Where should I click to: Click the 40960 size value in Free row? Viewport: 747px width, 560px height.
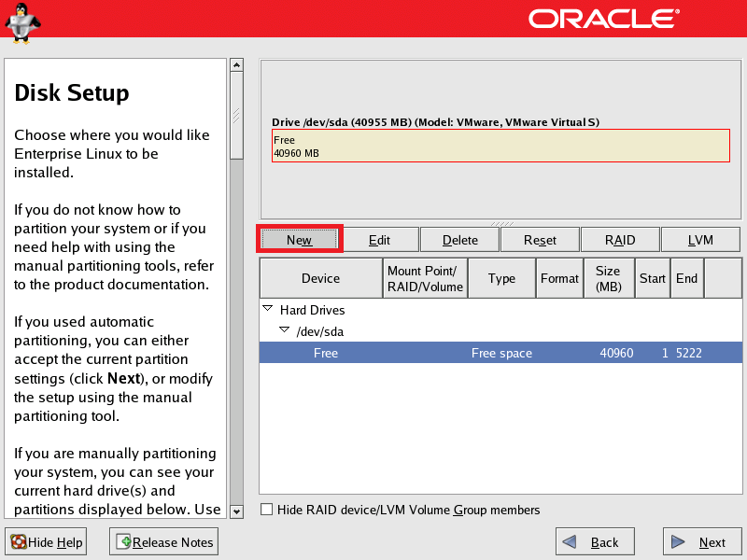coord(616,353)
